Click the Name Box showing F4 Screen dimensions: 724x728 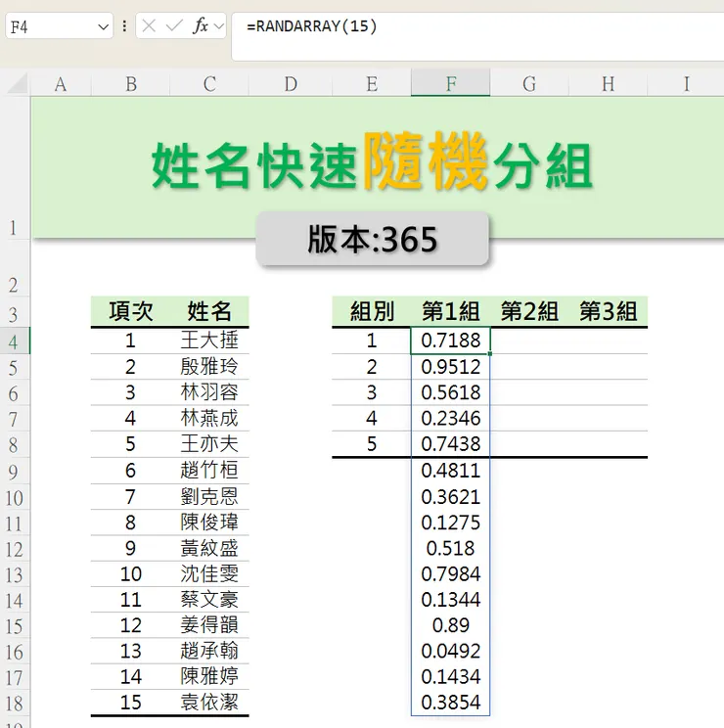[x=59, y=26]
